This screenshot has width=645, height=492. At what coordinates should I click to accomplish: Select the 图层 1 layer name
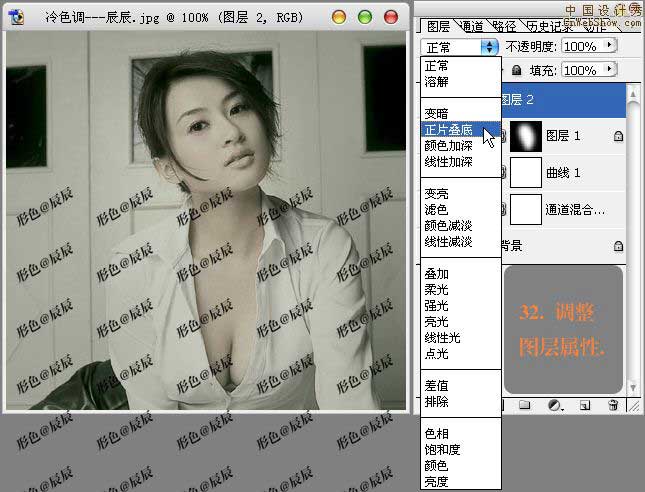[x=563, y=136]
